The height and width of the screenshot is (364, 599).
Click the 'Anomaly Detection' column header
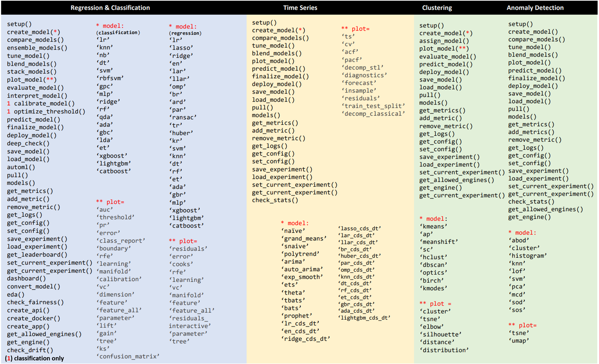coord(535,8)
